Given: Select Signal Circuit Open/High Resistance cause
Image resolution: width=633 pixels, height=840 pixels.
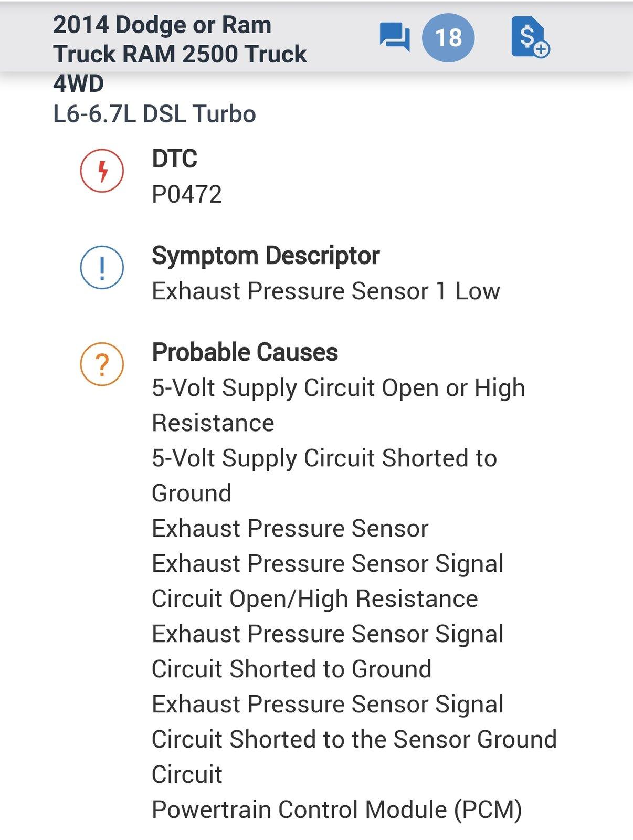Looking at the screenshot, I should pyautogui.click(x=328, y=581).
